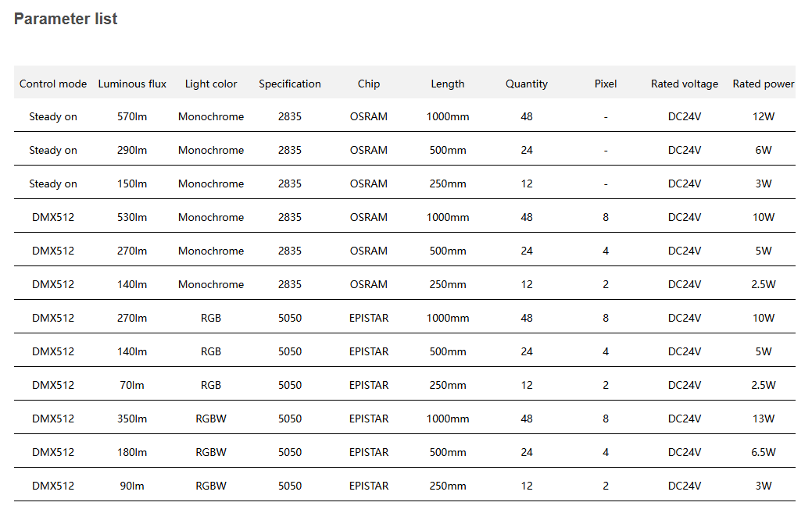This screenshot has width=812, height=513.
Task: Select the Control mode column header
Action: point(53,84)
